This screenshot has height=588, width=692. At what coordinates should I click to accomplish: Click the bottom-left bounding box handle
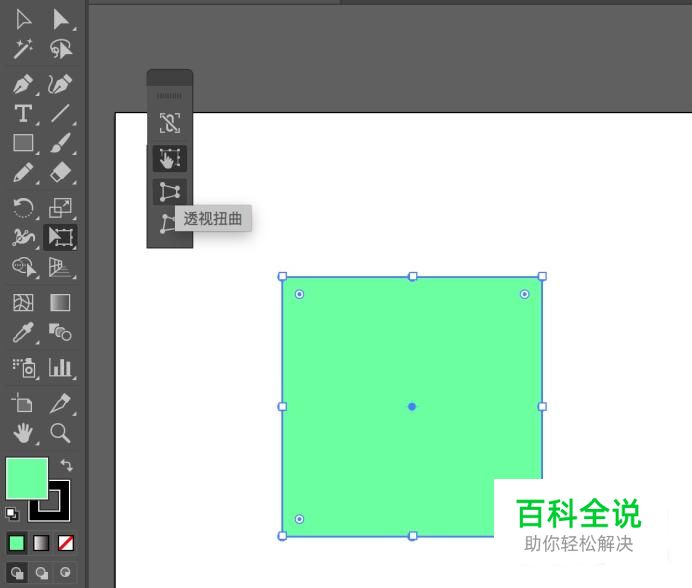point(282,536)
